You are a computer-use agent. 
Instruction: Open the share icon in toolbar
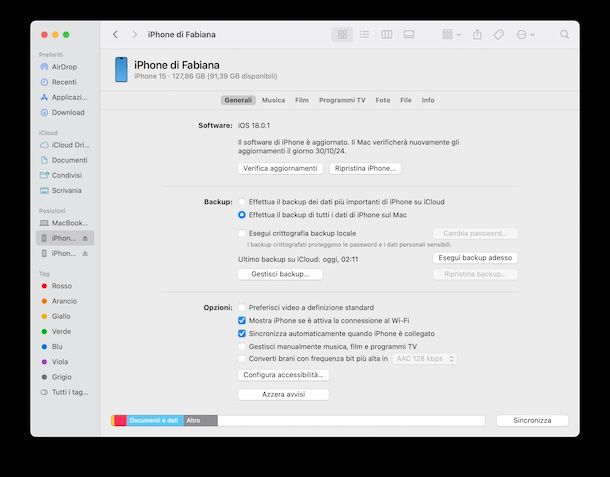tap(477, 35)
